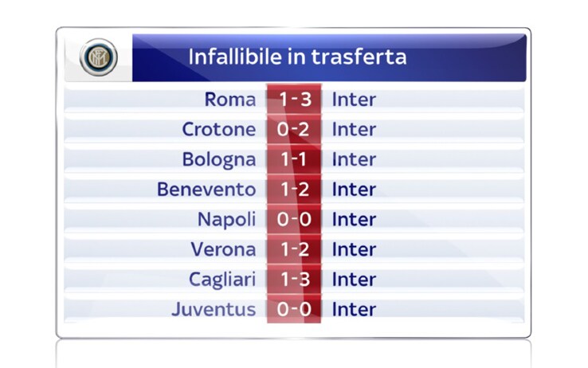Viewport: 588px width, 368px height.
Task: Click the Cagliari team name
Action: point(222,280)
